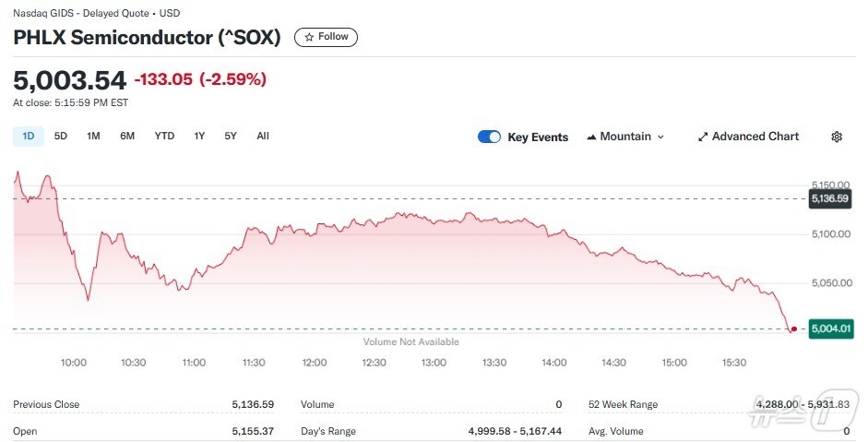This screenshot has width=868, height=442.
Task: Click the 5,136.59 previous close label
Action: [x=830, y=198]
